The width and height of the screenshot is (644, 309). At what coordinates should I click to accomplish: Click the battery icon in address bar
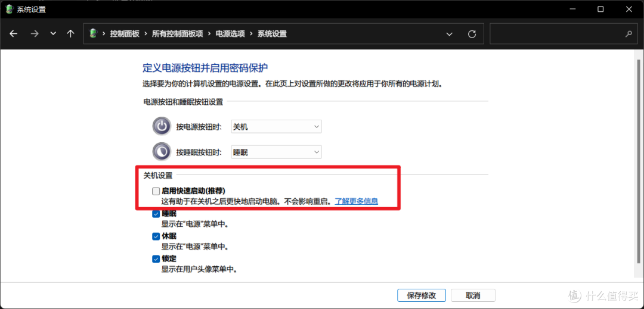93,33
